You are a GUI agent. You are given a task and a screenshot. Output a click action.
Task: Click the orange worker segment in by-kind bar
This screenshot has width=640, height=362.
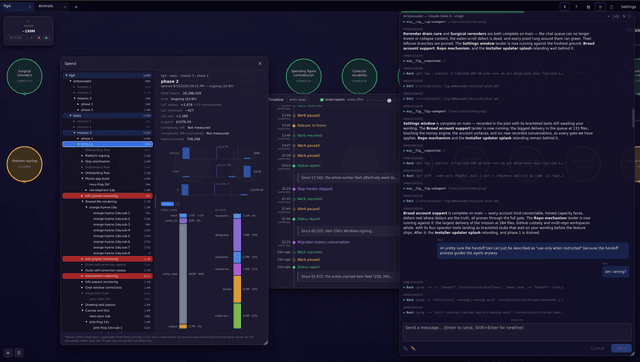pos(237,289)
